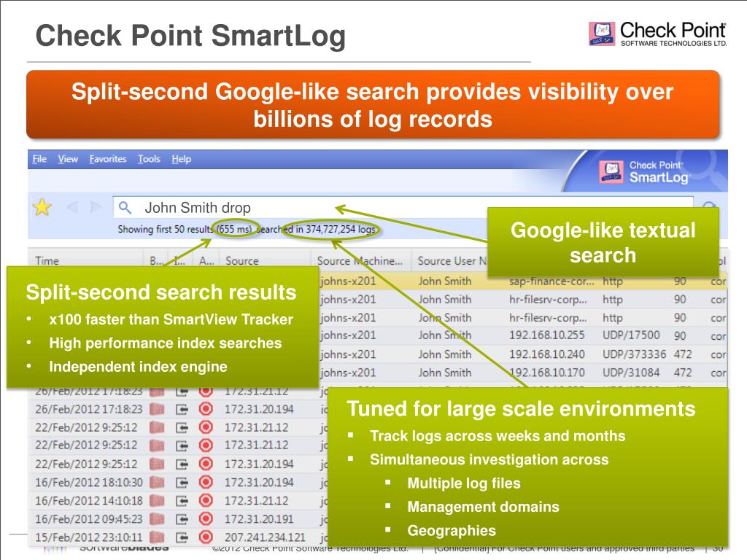Screen dimensions: 747x560
Task: Click the search field containing John Smith drop
Action: pyautogui.click(x=403, y=208)
